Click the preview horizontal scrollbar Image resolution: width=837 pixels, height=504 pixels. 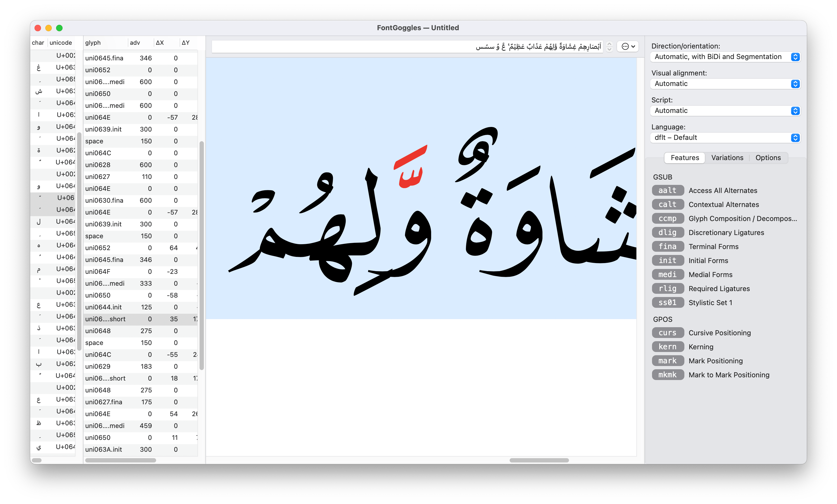(x=539, y=460)
